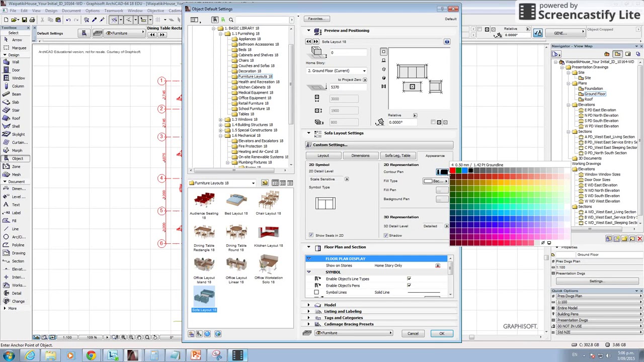Select the Arrow tool
This screenshot has height=362, width=644.
click(x=15, y=40)
